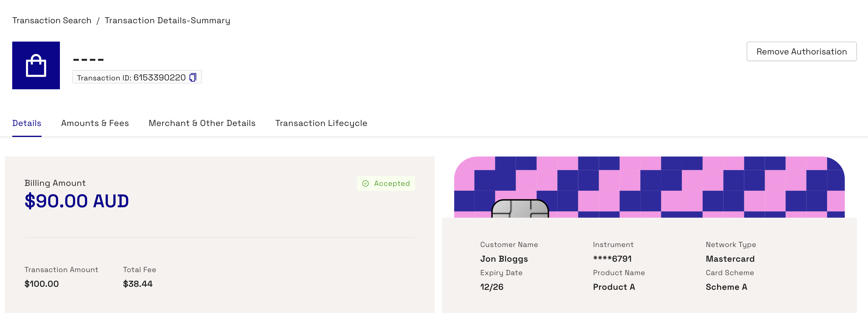Click the Accepted status badge
868x321 pixels.
386,183
